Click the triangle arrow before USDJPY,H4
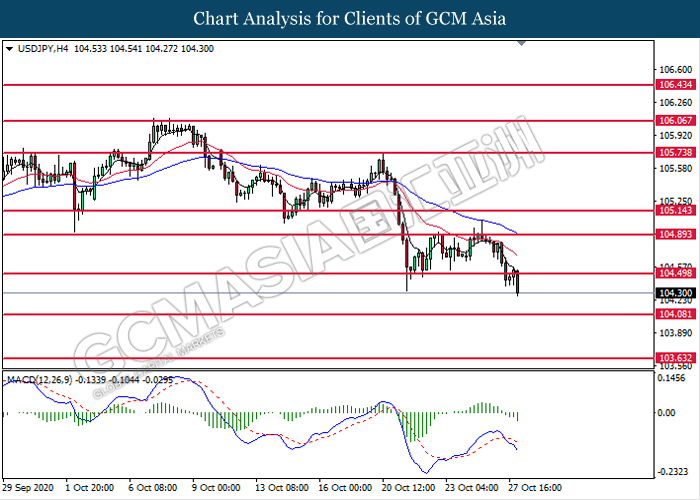The width and height of the screenshot is (700, 500). coord(9,49)
